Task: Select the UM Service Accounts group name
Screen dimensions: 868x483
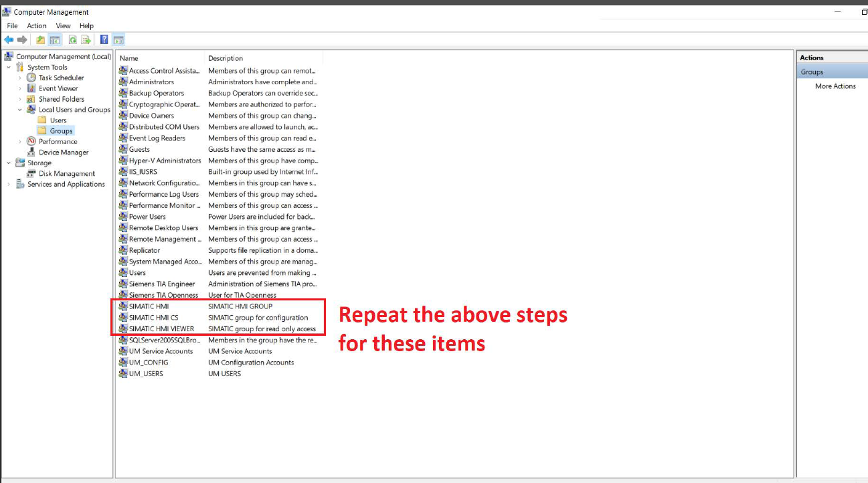Action: point(161,351)
